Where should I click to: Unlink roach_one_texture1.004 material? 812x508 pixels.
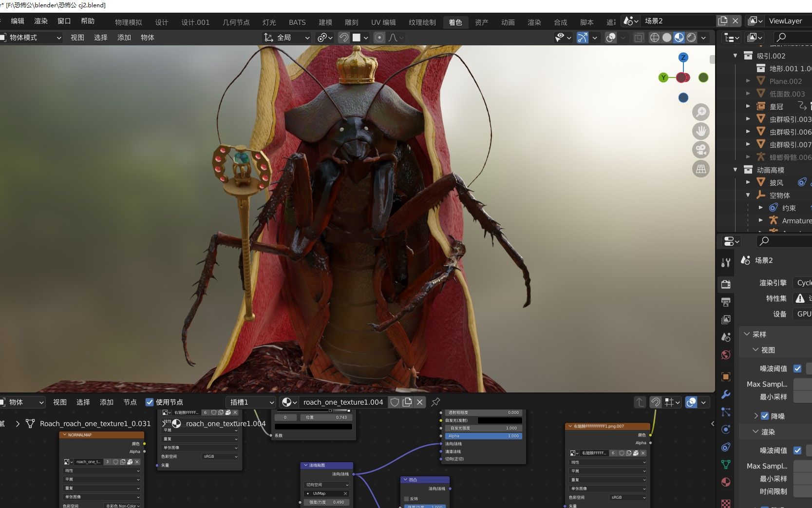[420, 402]
